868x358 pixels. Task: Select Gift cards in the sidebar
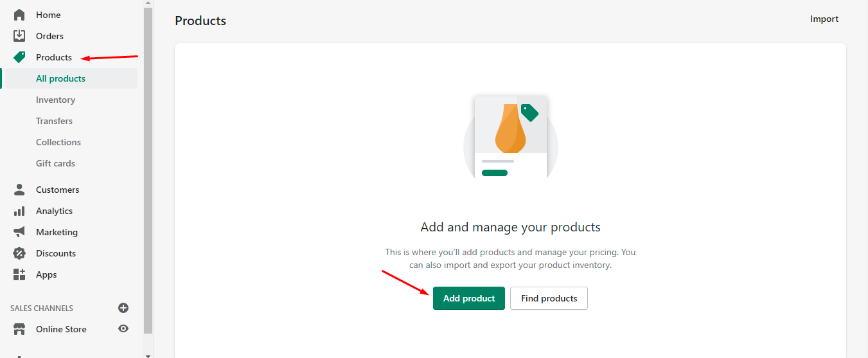(x=55, y=163)
